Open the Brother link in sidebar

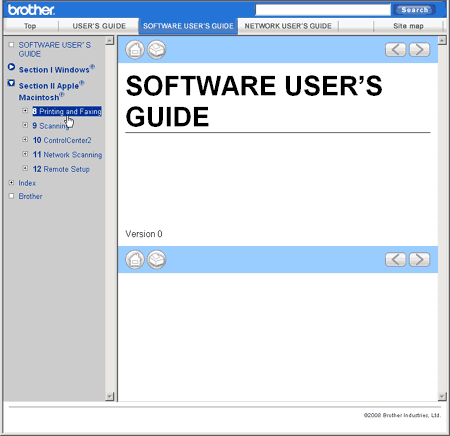[x=30, y=196]
